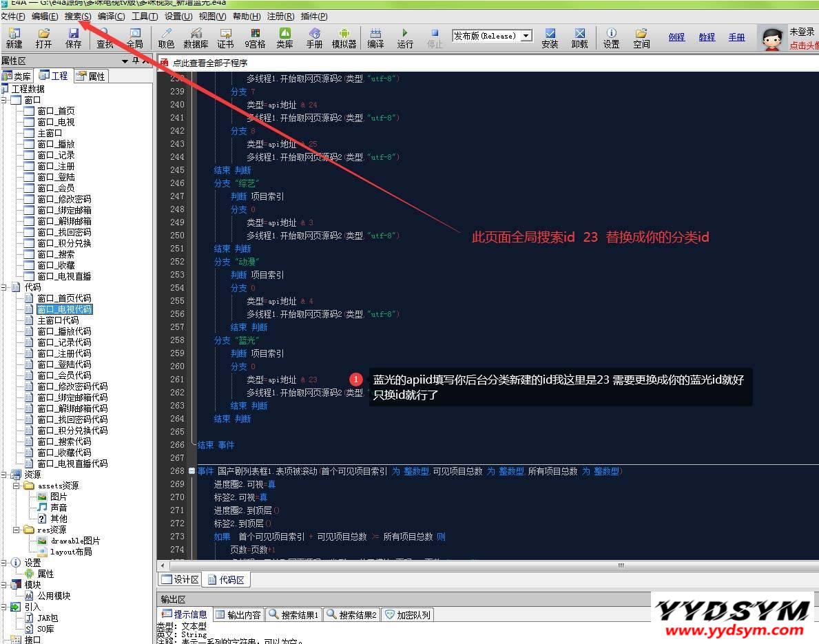
Task: Open the 工具(T) menu
Action: [x=144, y=16]
